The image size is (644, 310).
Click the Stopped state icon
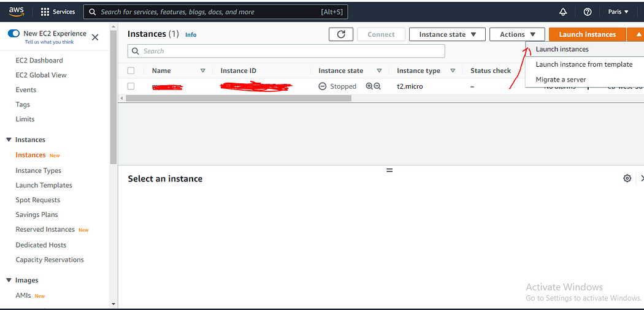click(323, 86)
